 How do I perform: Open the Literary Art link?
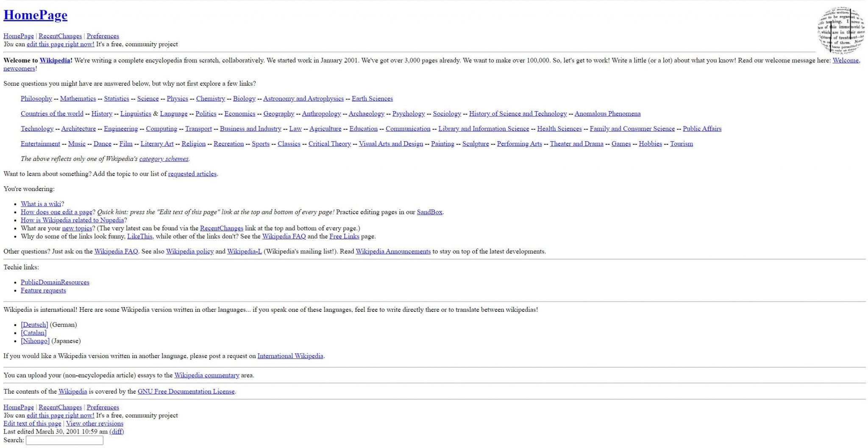pos(157,144)
